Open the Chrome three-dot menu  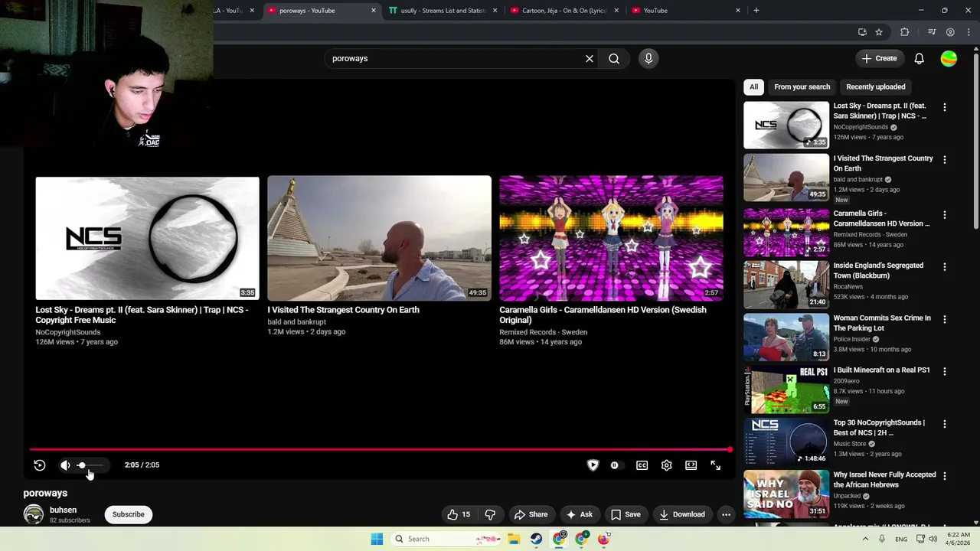click(x=969, y=32)
